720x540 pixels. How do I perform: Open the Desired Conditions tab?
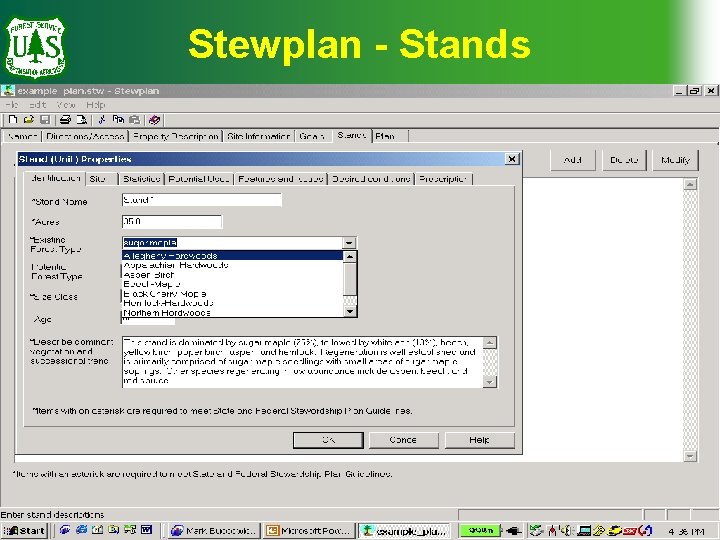pyautogui.click(x=371, y=179)
